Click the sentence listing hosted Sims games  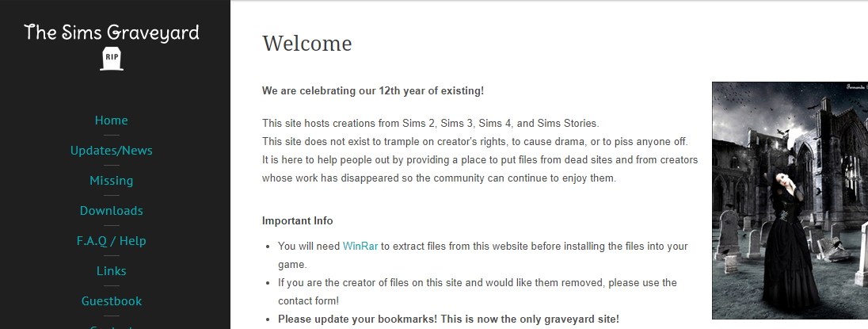tap(430, 124)
